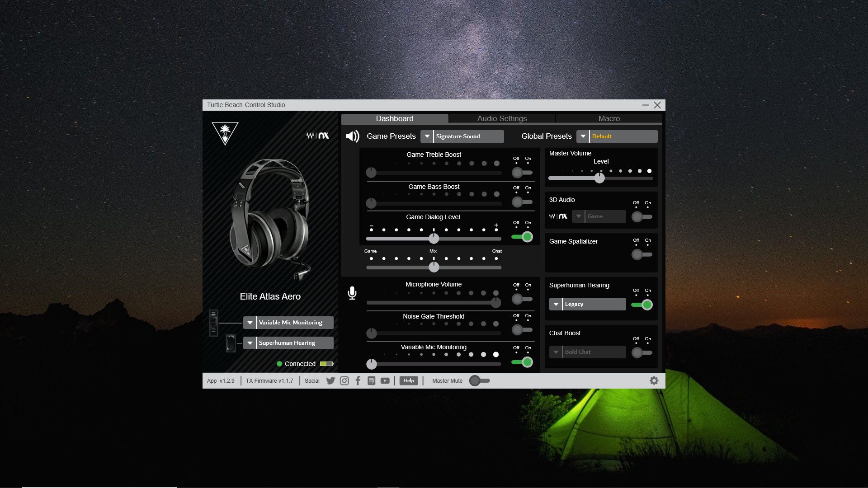The width and height of the screenshot is (868, 488).
Task: Open the settings gear in the bottom bar
Action: pos(654,380)
